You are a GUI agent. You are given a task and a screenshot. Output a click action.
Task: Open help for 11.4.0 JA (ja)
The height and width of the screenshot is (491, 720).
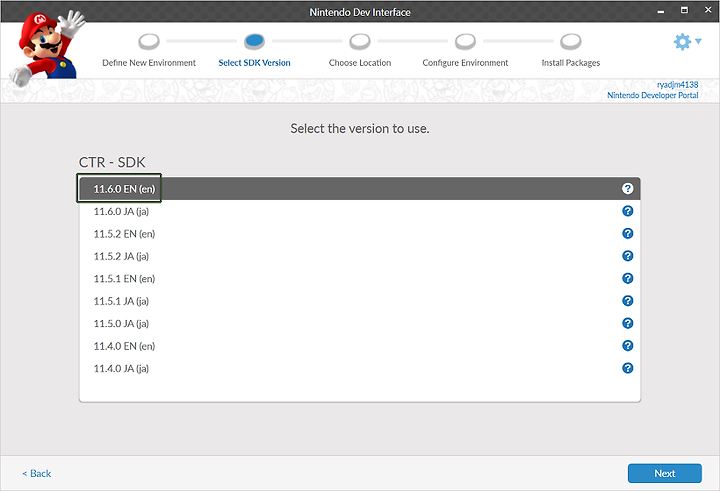pyautogui.click(x=627, y=368)
